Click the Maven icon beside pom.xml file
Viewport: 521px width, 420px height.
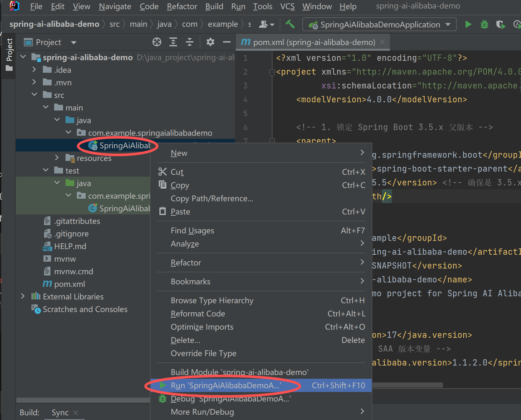click(x=47, y=284)
